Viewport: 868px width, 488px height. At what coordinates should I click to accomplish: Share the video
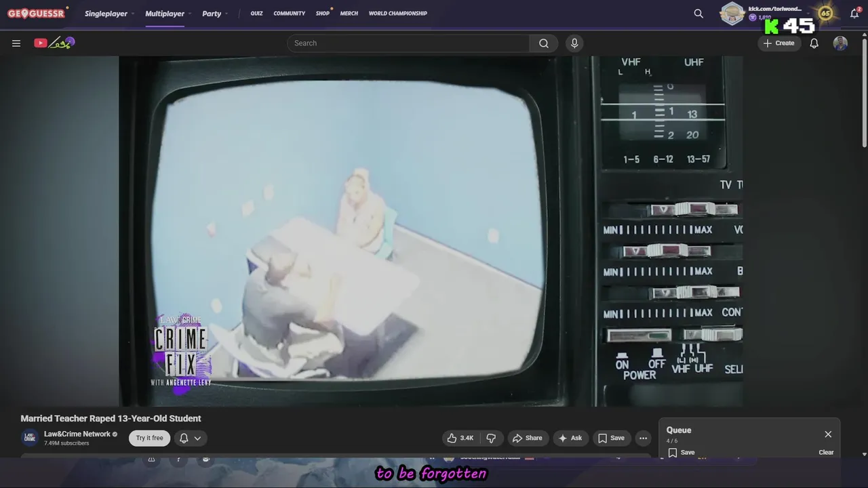click(528, 438)
